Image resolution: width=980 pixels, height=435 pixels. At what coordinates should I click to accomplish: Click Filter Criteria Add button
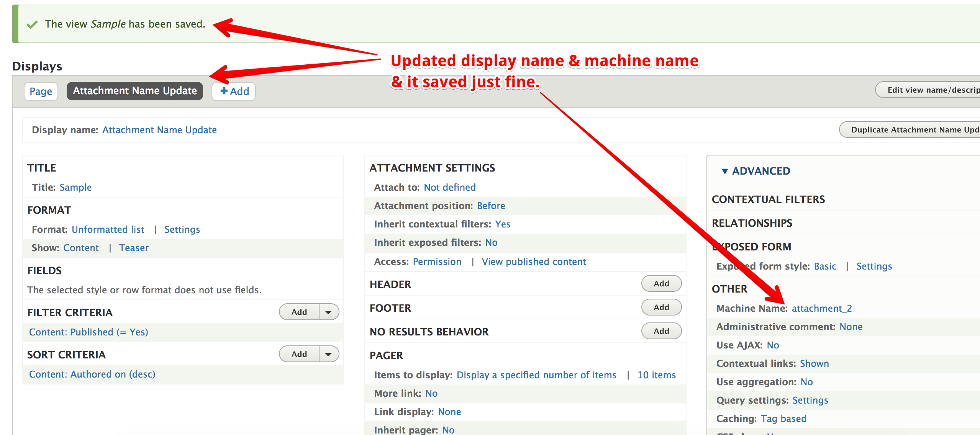pos(299,312)
